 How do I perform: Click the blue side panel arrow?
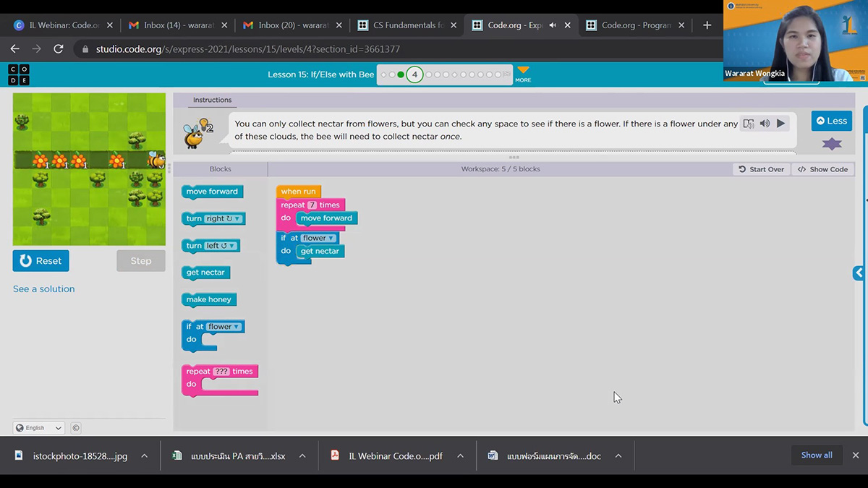[x=859, y=273]
